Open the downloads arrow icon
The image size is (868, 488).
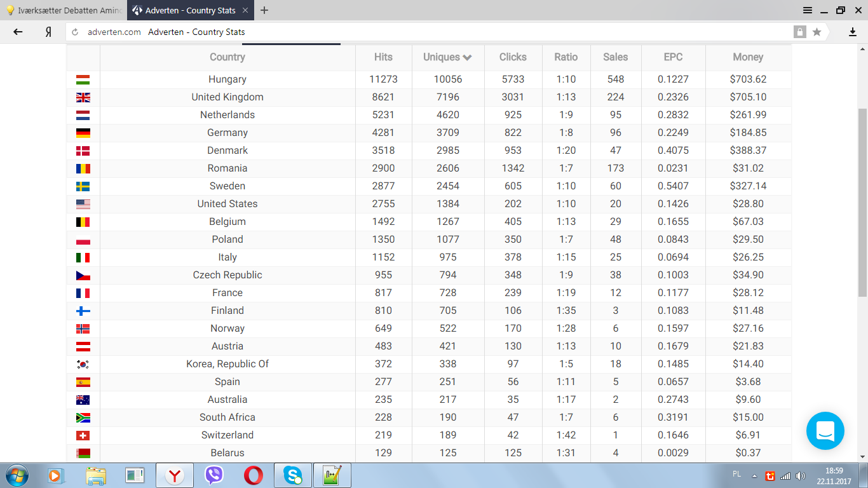[853, 32]
